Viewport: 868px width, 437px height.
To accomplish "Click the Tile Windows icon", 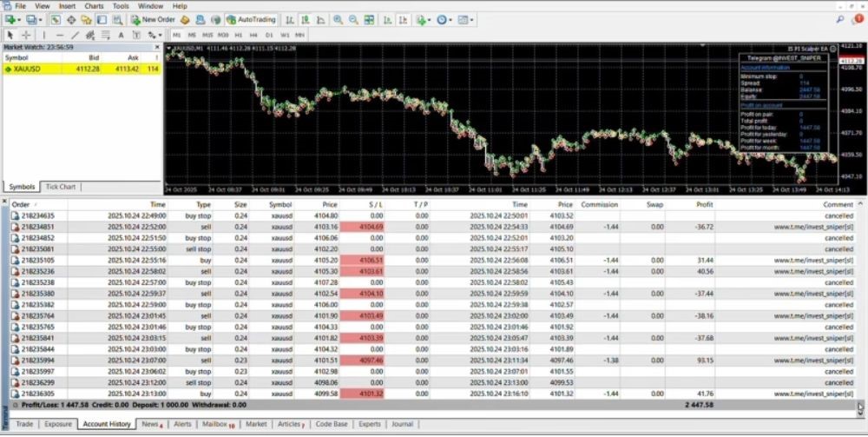I will pyautogui.click(x=368, y=19).
